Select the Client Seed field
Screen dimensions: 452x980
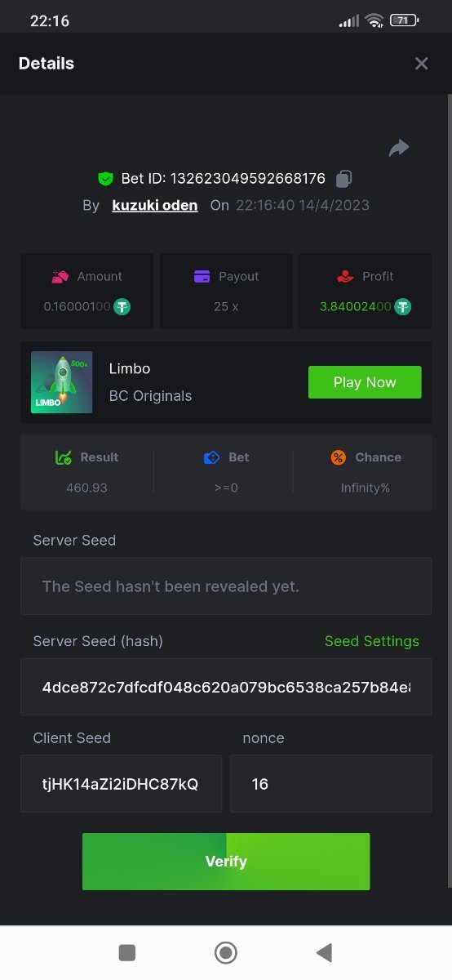pos(121,783)
